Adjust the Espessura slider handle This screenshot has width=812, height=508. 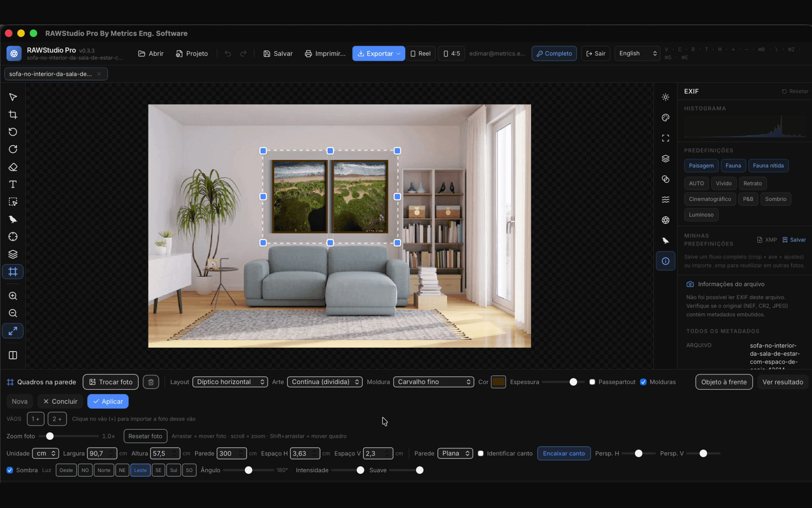573,382
